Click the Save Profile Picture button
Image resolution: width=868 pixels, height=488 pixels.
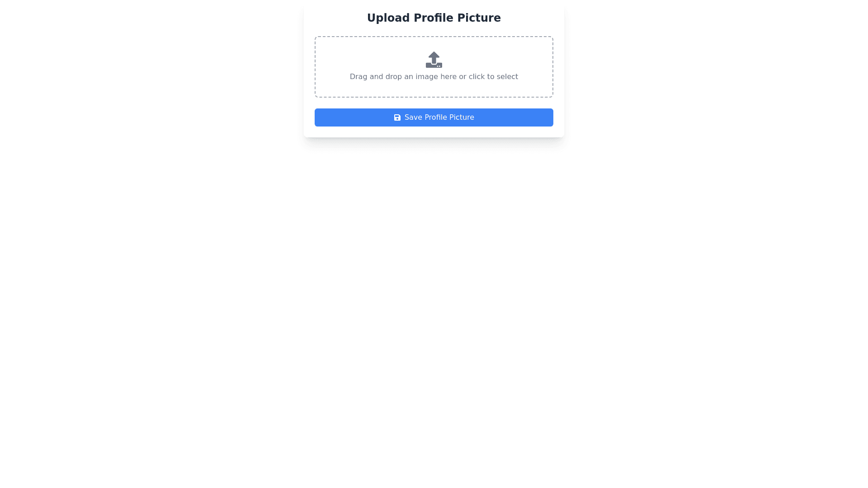point(434,117)
